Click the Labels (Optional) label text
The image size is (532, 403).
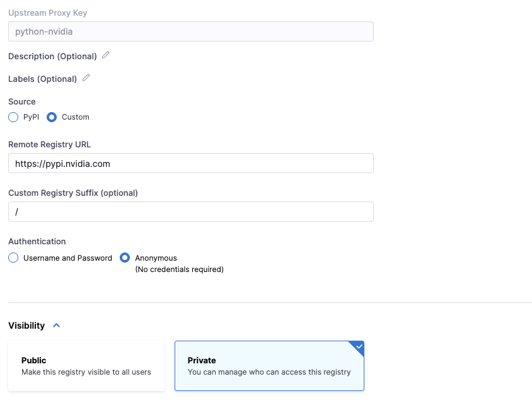pyautogui.click(x=42, y=79)
